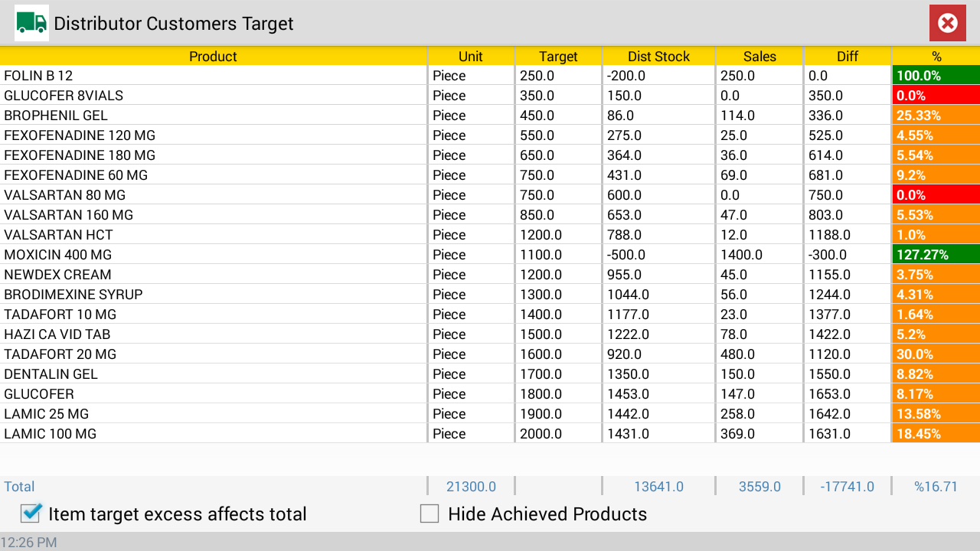Click the red 0.0% cell for VALSARTAN 80 MG

[x=936, y=194]
